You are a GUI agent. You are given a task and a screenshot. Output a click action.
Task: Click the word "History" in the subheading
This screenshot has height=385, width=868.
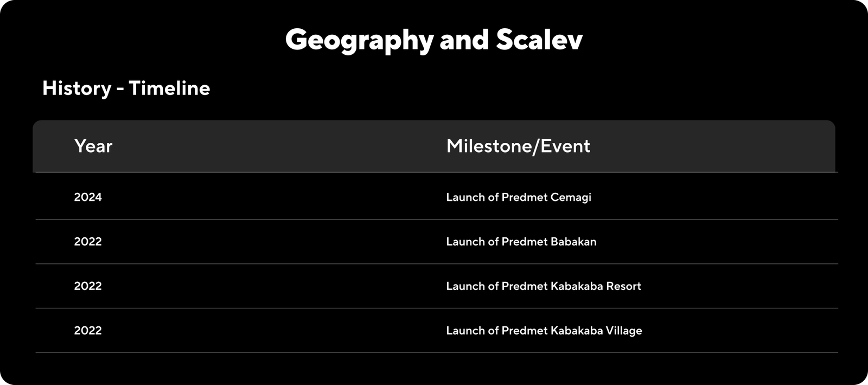(x=76, y=88)
